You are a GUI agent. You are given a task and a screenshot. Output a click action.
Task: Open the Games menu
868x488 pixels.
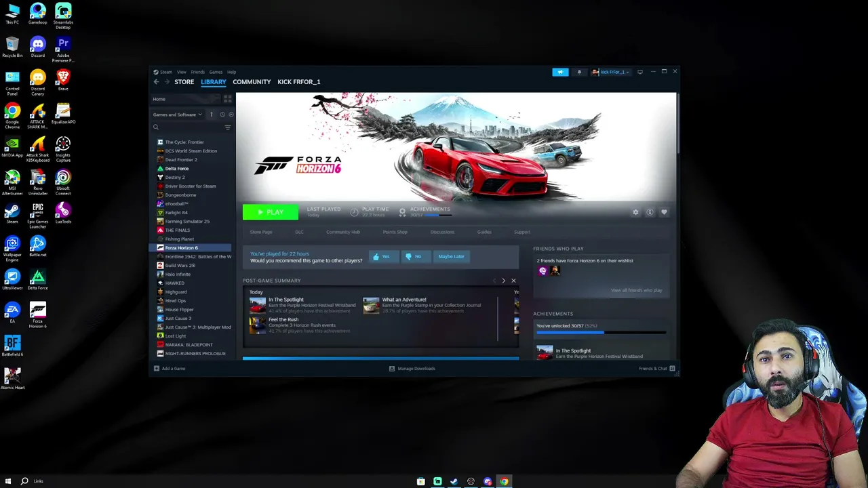pos(216,72)
